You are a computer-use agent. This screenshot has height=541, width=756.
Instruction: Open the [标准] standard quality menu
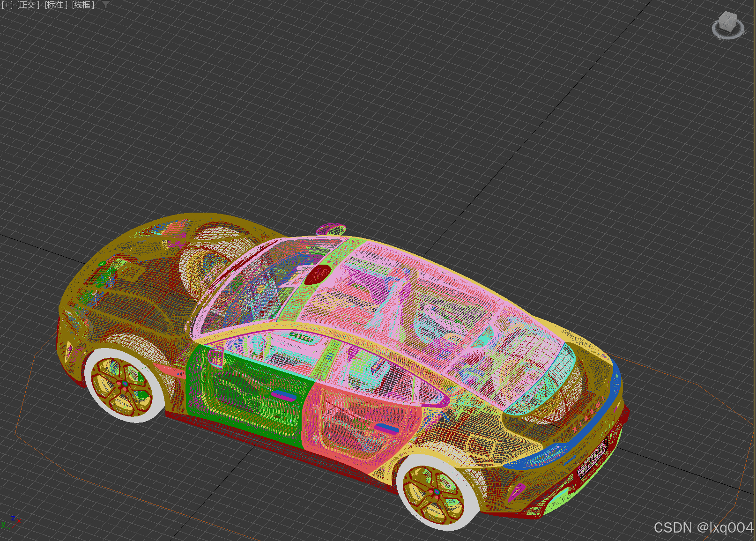pos(56,5)
